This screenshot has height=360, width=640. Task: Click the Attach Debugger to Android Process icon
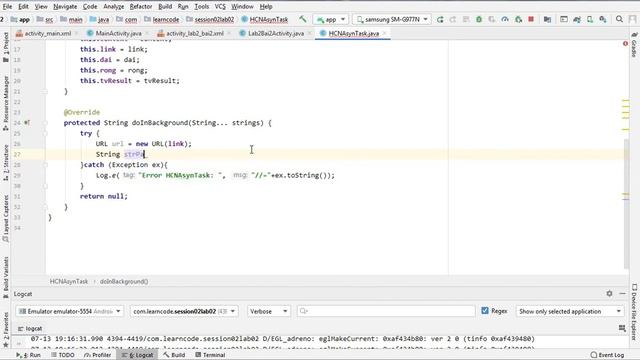coord(518,19)
